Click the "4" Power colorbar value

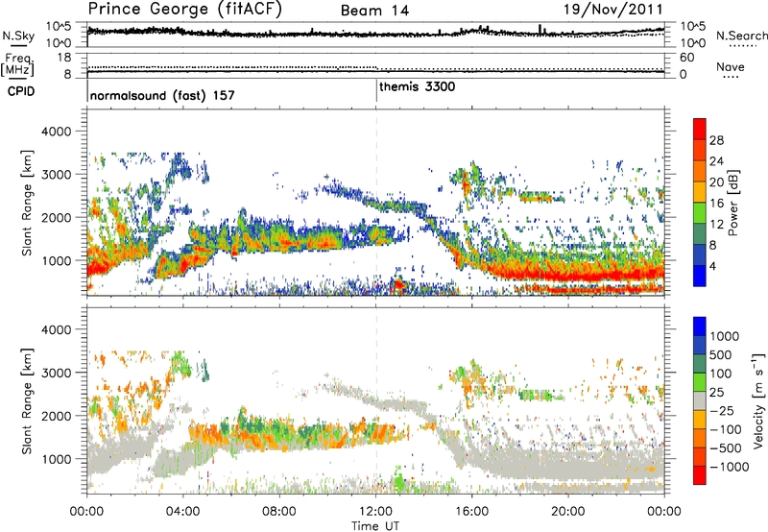coord(712,266)
